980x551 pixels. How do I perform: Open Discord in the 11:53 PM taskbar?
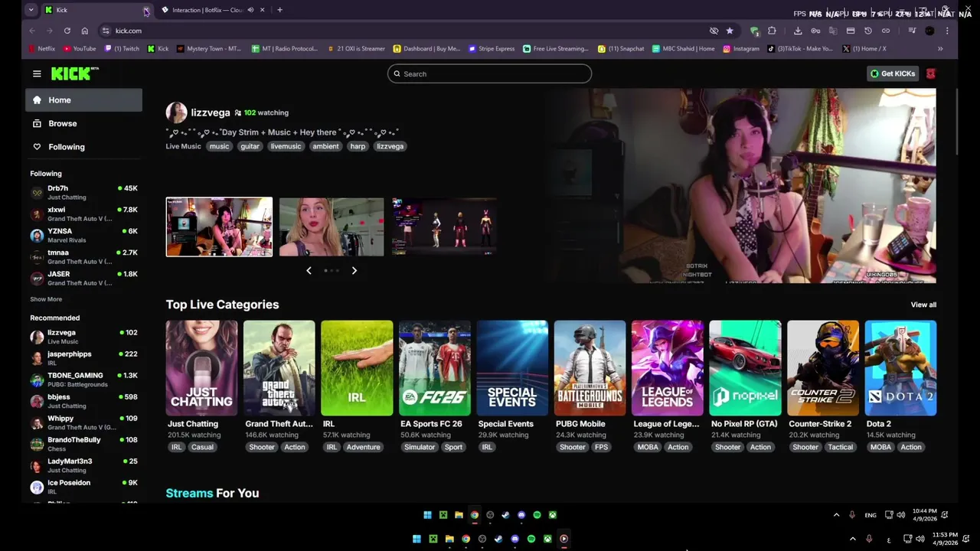(514, 539)
